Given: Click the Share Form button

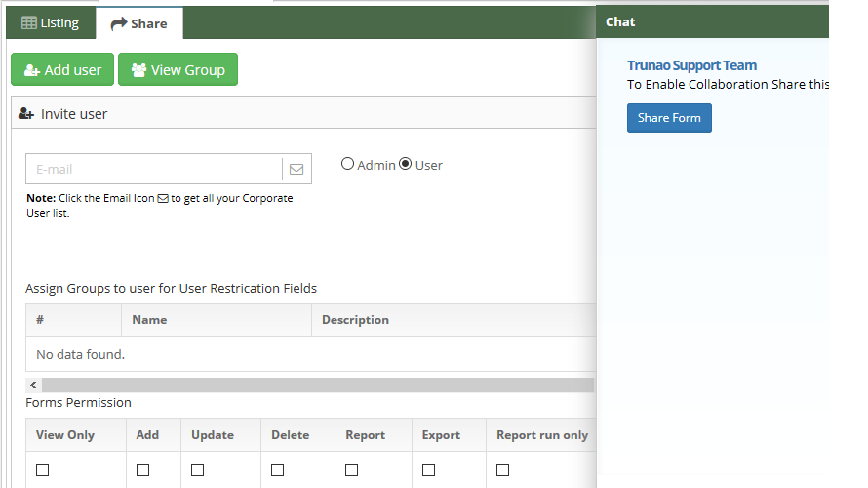Looking at the screenshot, I should (x=669, y=118).
